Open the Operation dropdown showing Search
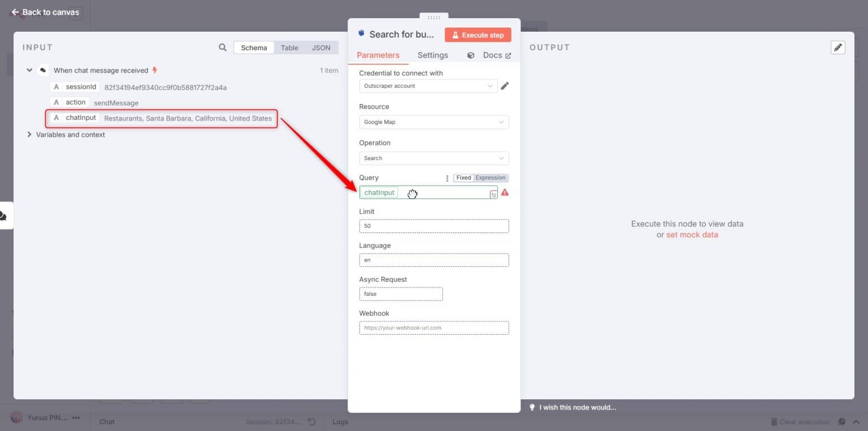The height and width of the screenshot is (431, 868). click(x=433, y=158)
